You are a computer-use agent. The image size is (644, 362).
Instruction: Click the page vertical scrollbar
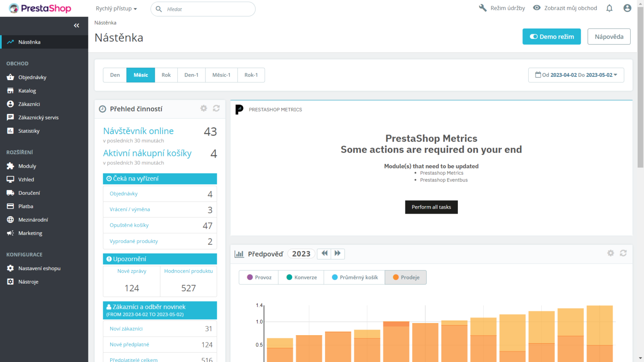(640, 88)
